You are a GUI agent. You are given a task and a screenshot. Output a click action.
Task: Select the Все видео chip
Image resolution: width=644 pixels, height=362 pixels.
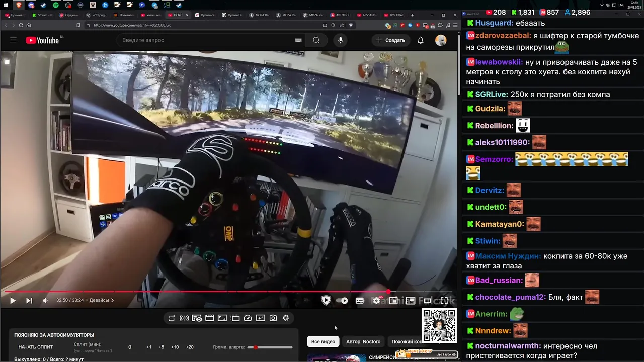323,342
